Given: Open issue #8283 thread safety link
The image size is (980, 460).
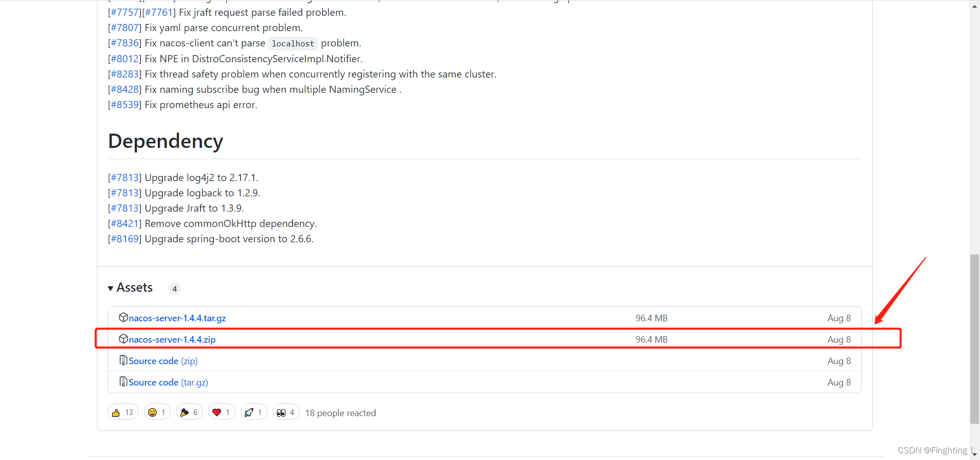Looking at the screenshot, I should [x=125, y=74].
